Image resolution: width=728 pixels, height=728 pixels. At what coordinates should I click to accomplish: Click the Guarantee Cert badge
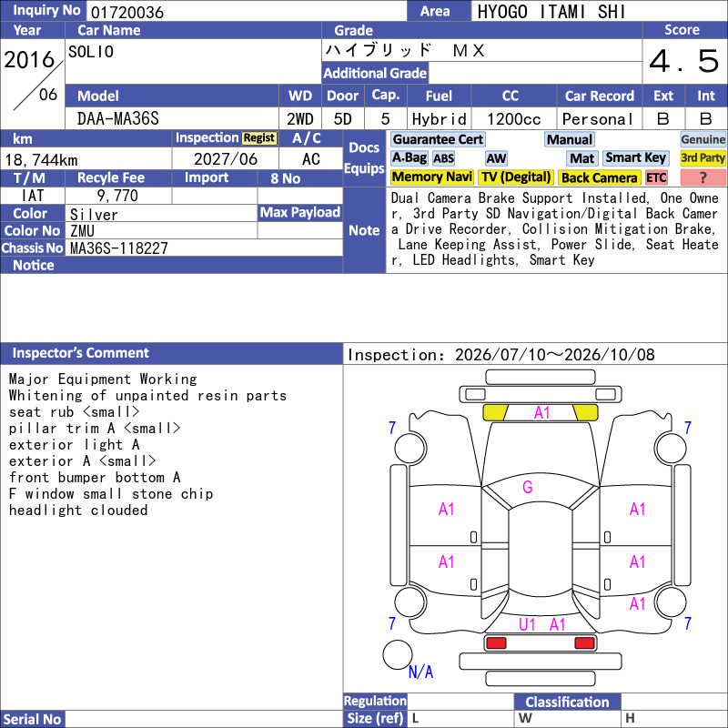[x=438, y=139]
